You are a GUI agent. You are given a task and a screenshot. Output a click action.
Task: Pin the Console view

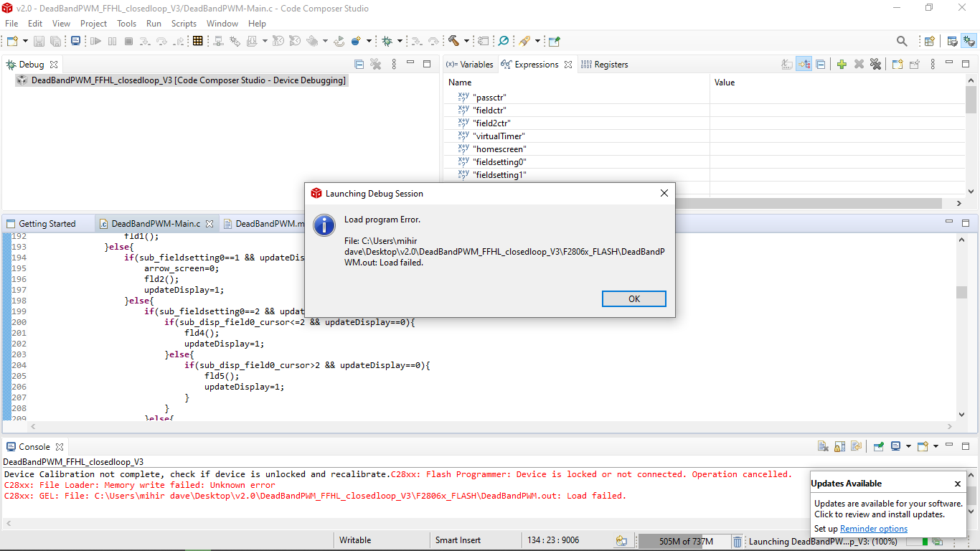pyautogui.click(x=878, y=446)
